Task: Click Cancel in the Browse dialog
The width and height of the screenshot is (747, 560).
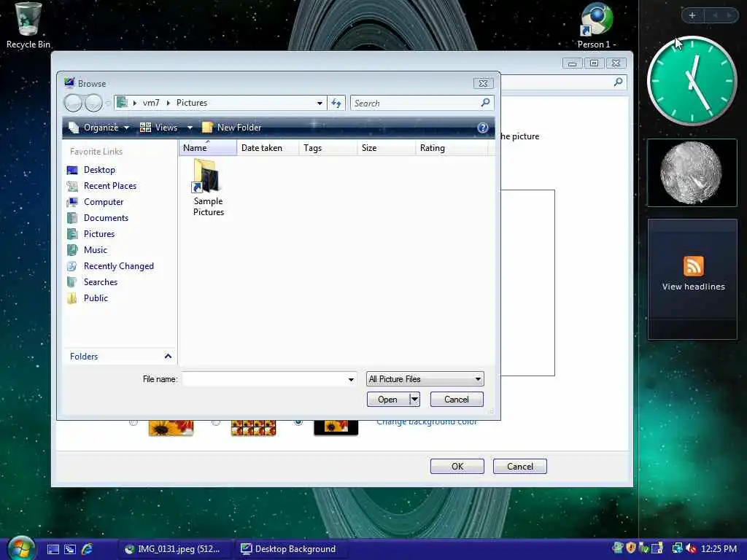Action: pyautogui.click(x=457, y=399)
